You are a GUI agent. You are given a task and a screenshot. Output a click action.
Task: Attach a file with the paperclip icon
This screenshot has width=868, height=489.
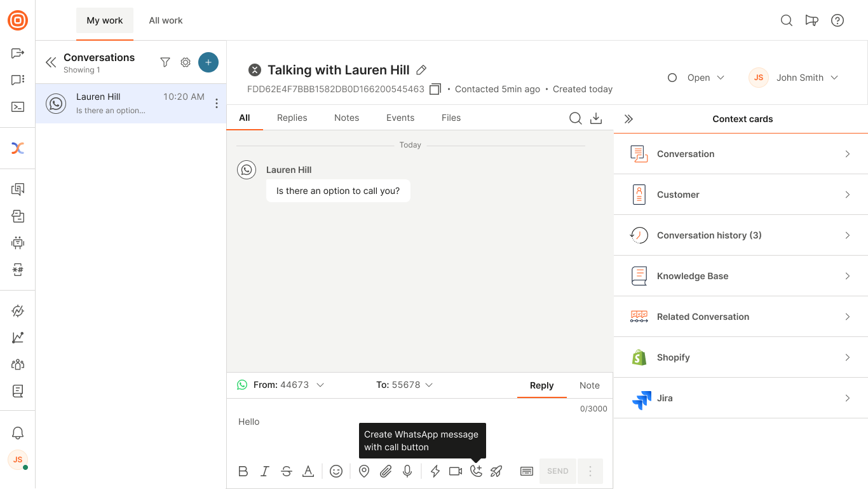386,471
